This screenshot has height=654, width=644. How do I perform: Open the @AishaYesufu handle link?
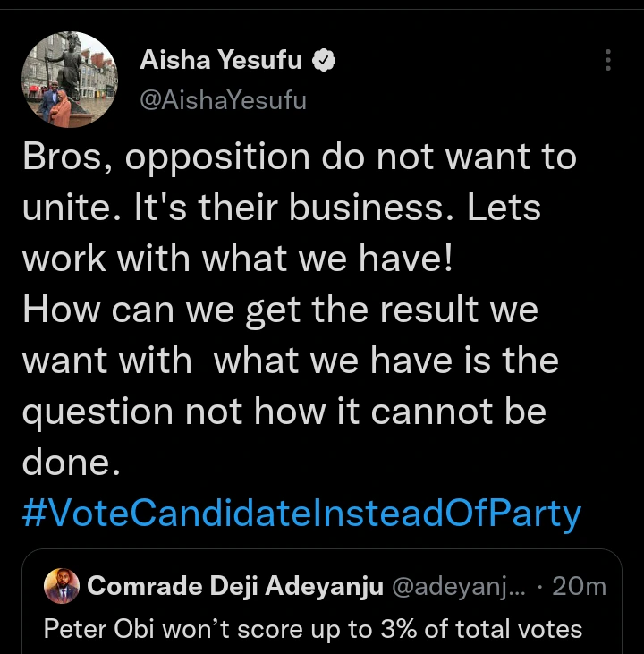point(223,100)
